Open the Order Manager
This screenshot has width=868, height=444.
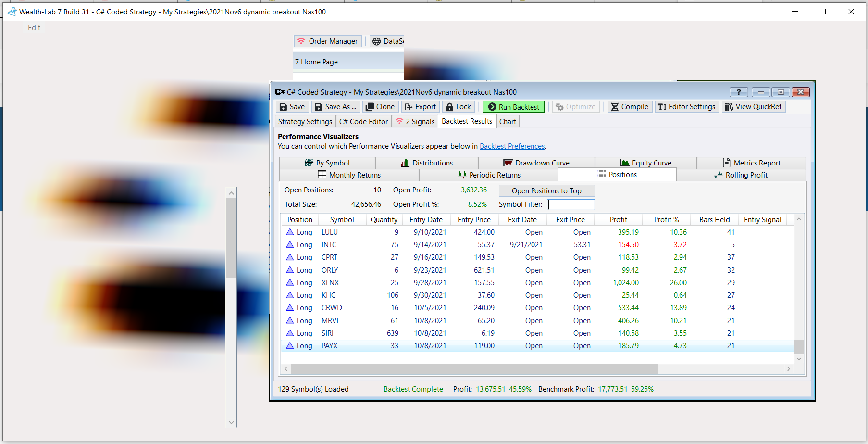tap(328, 41)
